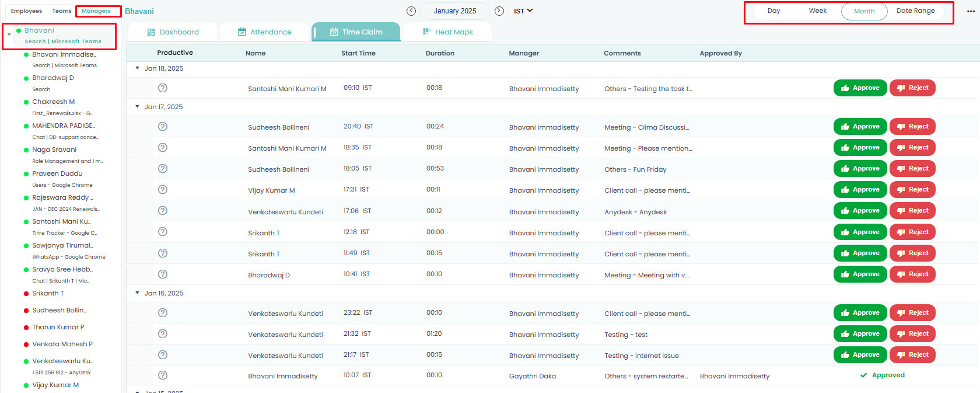
Task: Open the three-dot more options menu
Action: [971, 11]
